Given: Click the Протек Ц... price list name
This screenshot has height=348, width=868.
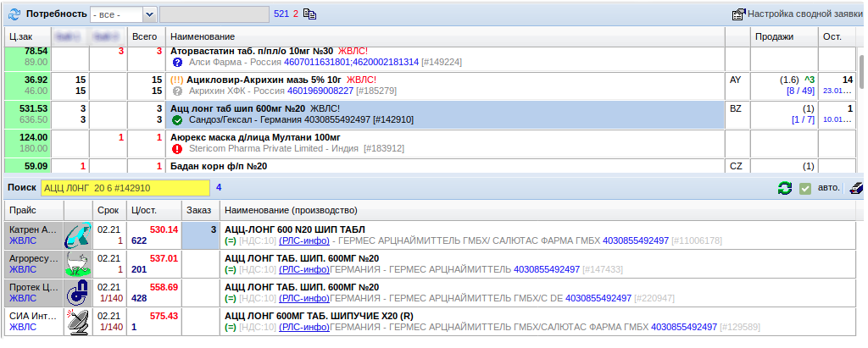Looking at the screenshot, I should (x=34, y=286).
